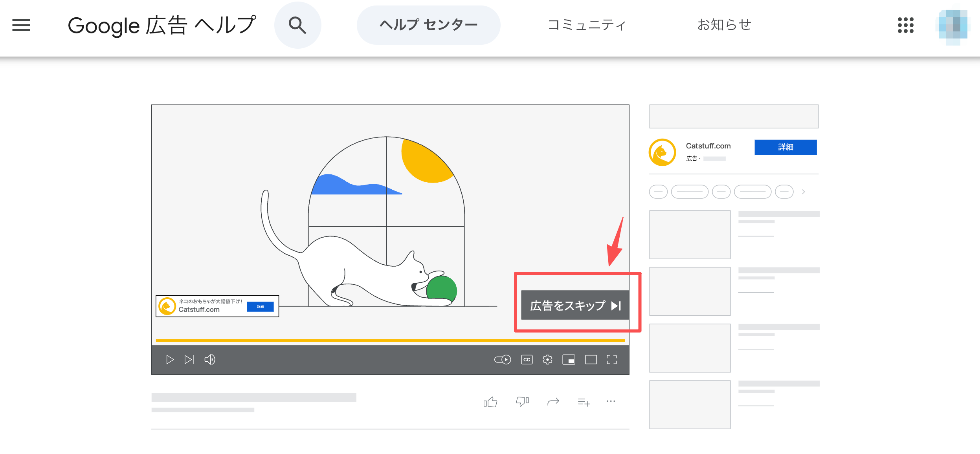Click the Catstuff.com advertiser name in sidebar
The image size is (980, 454).
(708, 146)
